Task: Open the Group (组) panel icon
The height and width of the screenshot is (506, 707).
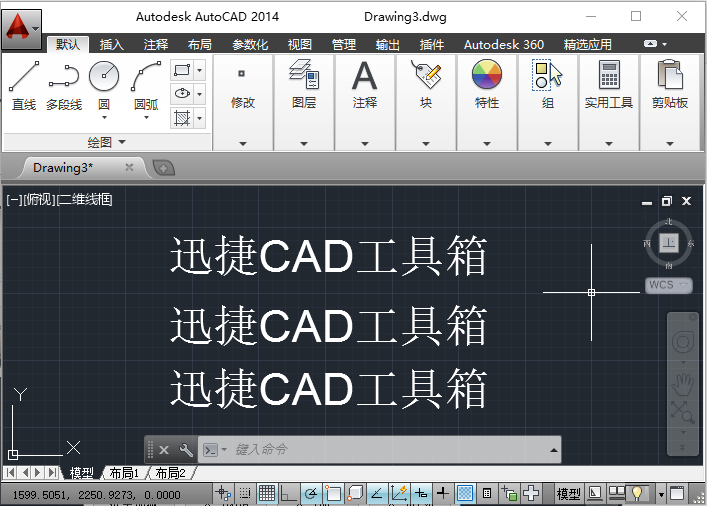Action: click(547, 74)
